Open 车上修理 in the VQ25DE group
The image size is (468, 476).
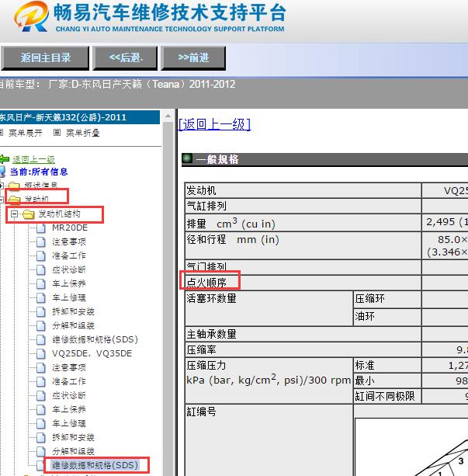pos(69,423)
